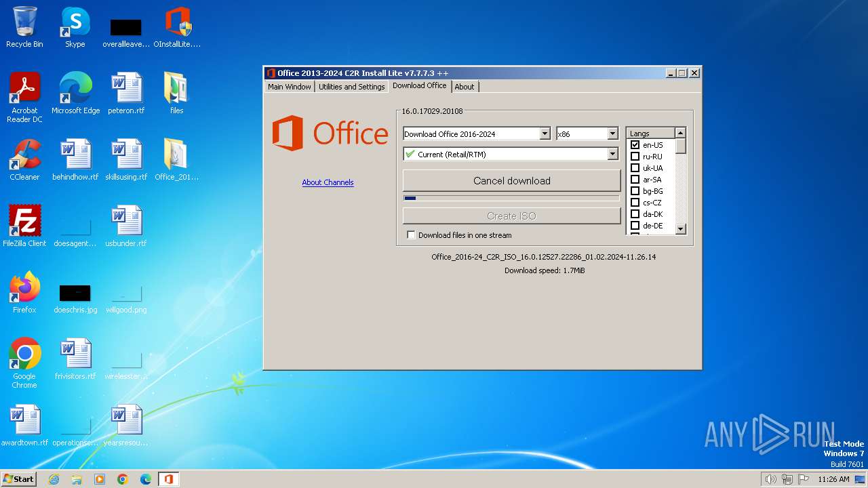Switch to Utilities and Settings tab
This screenshot has height=488, width=868.
coord(351,87)
